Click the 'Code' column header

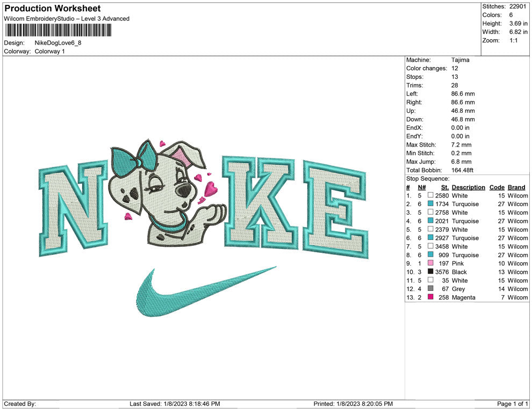(497, 187)
